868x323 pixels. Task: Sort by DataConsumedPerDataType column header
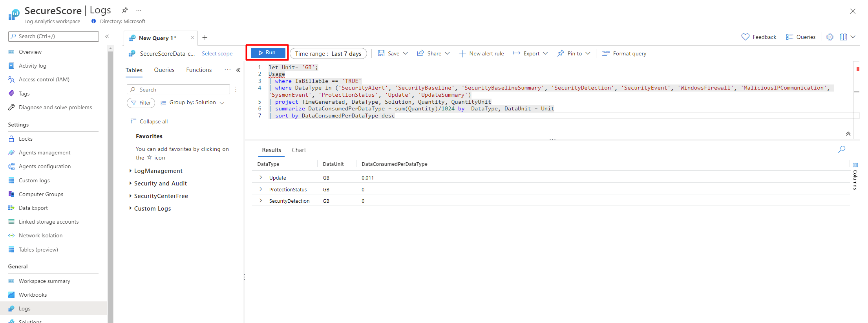394,164
